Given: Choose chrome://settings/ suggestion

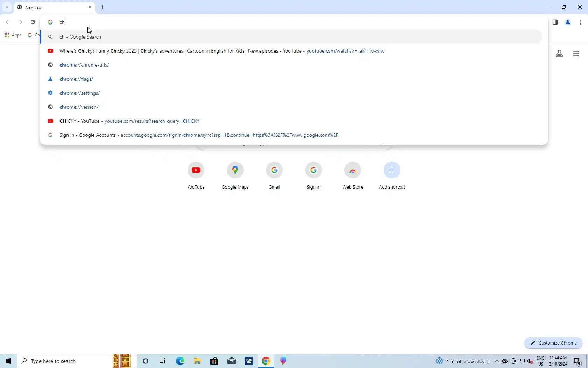Looking at the screenshot, I should click(x=292, y=93).
